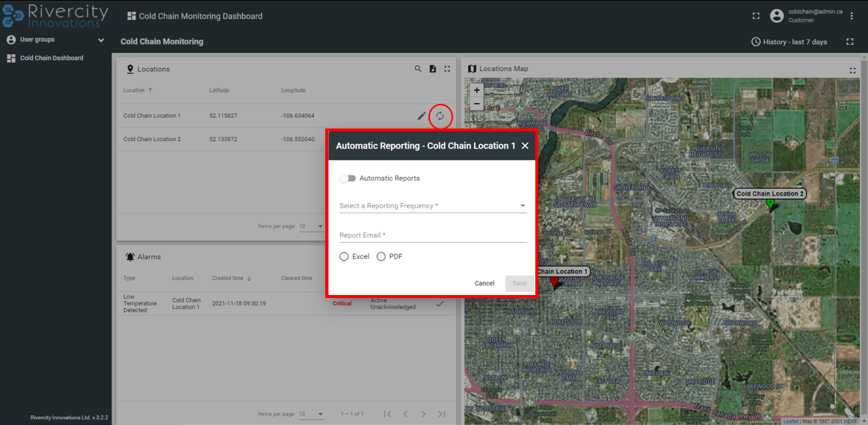The width and height of the screenshot is (868, 425).
Task: Enable the Automatic Reports toggle
Action: [348, 179]
